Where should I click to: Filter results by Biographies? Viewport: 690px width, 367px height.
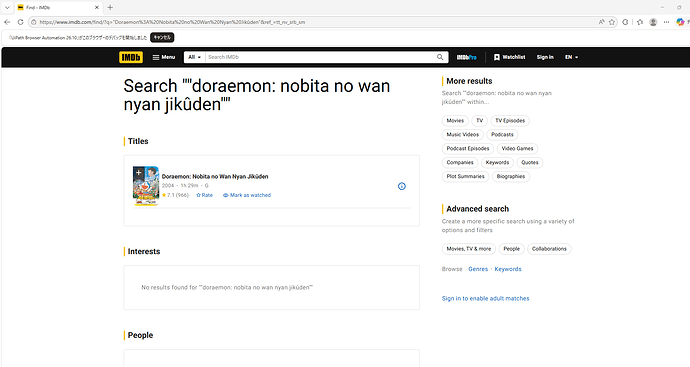511,176
